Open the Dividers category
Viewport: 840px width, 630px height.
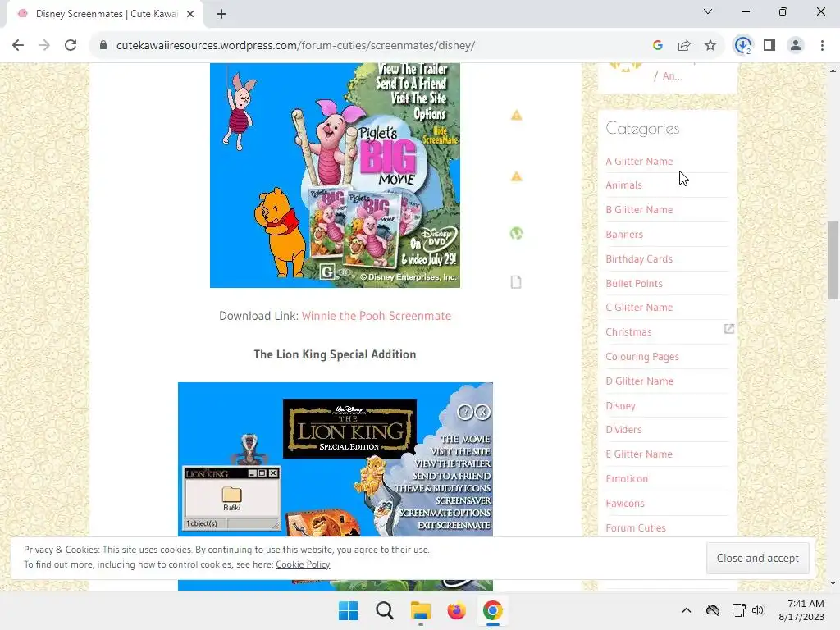623,429
